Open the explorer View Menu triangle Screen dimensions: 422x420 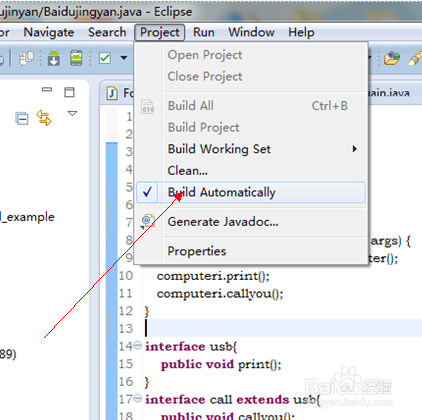click(72, 114)
